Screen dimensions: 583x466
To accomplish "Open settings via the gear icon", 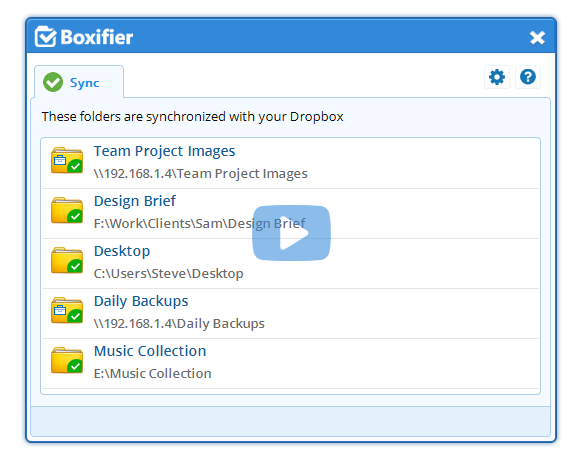I will [x=497, y=77].
